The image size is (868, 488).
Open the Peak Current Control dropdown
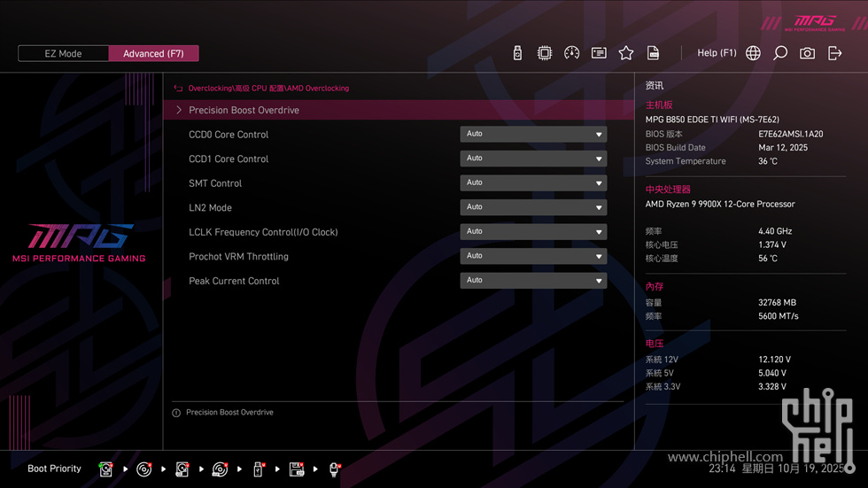coord(533,281)
